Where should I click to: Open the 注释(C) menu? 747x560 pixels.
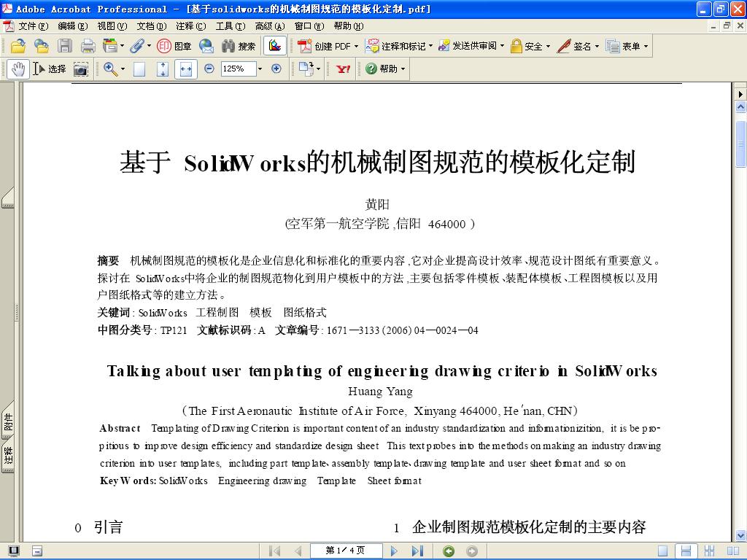coord(190,26)
